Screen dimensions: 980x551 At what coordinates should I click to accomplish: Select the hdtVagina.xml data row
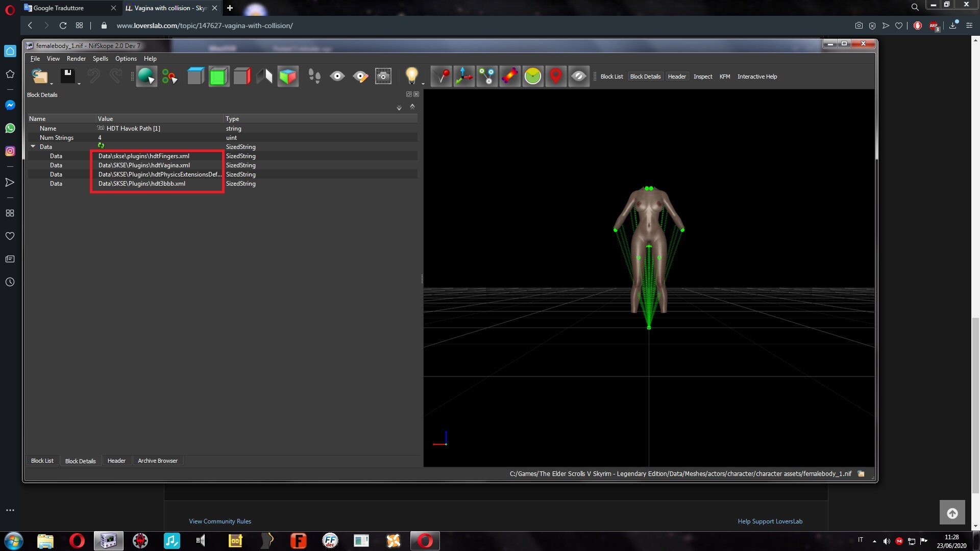223,165
